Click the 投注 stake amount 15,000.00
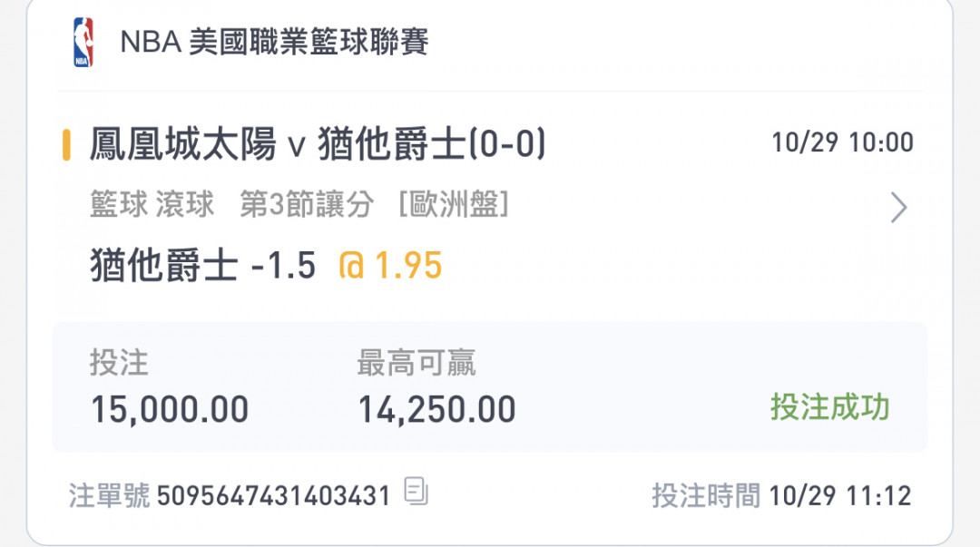This screenshot has width=980, height=547. (170, 409)
